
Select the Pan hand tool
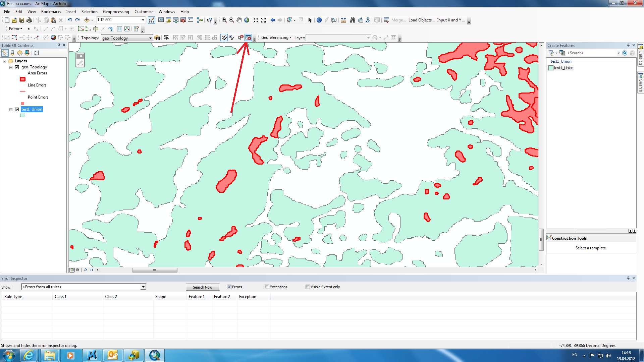click(x=239, y=20)
